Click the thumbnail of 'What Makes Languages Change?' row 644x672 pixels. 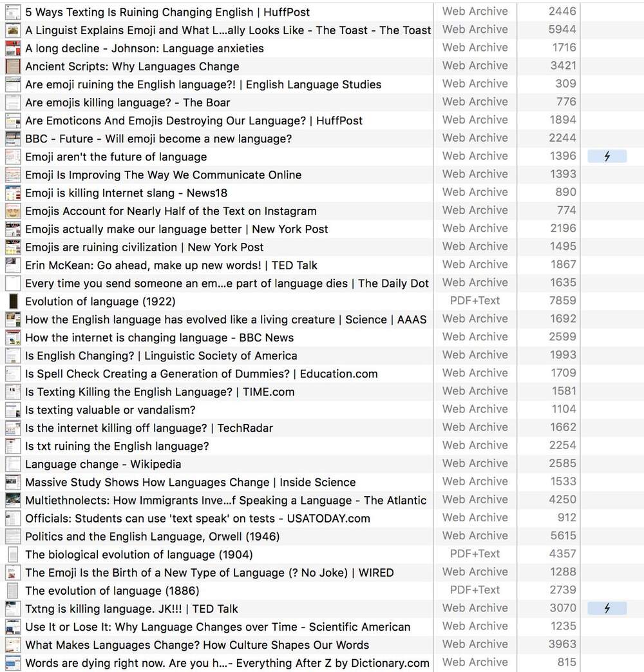point(13,645)
